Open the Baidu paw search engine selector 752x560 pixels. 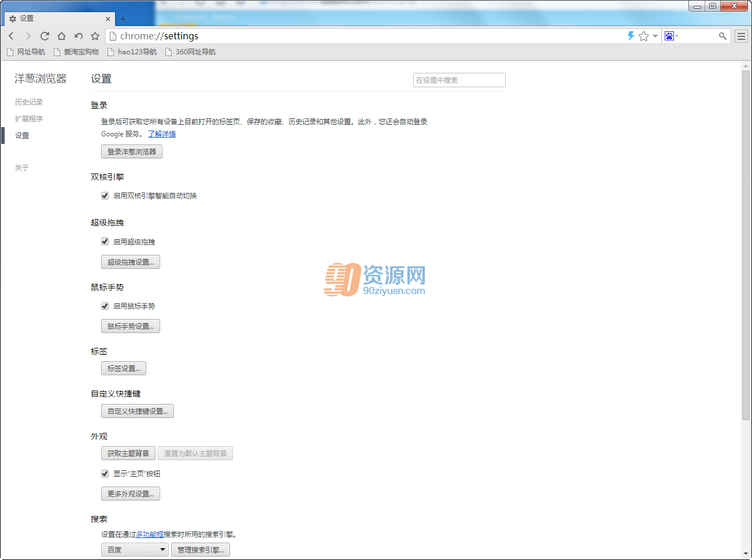671,36
